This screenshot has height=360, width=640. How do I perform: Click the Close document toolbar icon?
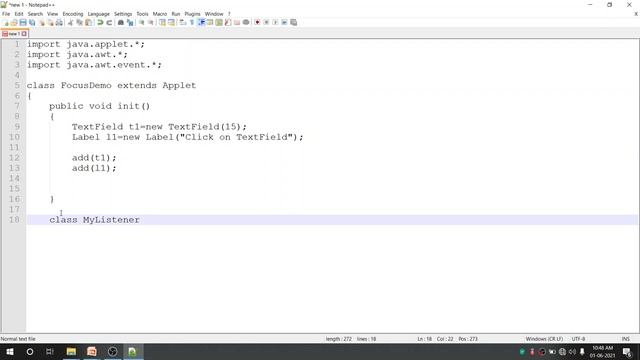pos(42,22)
